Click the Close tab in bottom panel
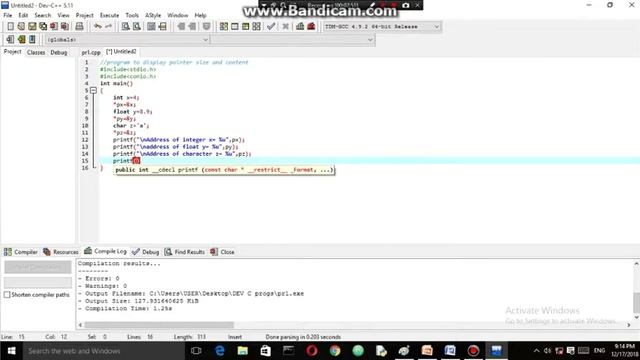Viewport: 640px width, 360px height. click(222, 252)
